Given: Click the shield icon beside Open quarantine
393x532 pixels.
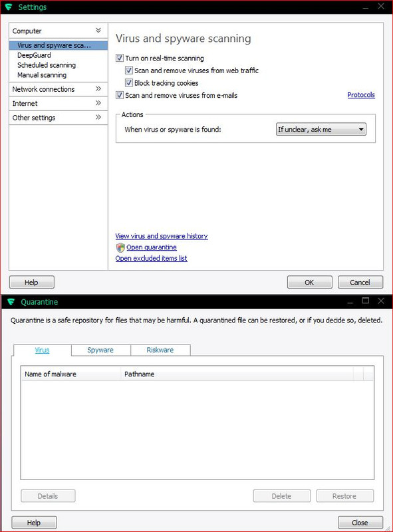Looking at the screenshot, I should pyautogui.click(x=120, y=247).
